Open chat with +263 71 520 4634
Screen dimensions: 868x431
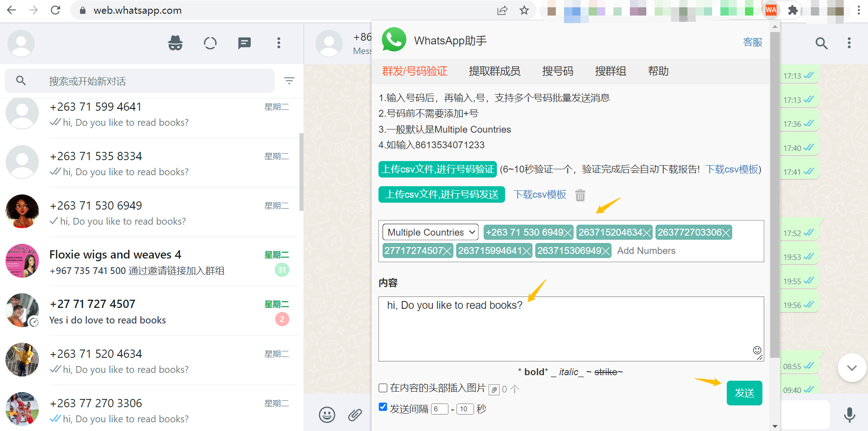click(152, 360)
